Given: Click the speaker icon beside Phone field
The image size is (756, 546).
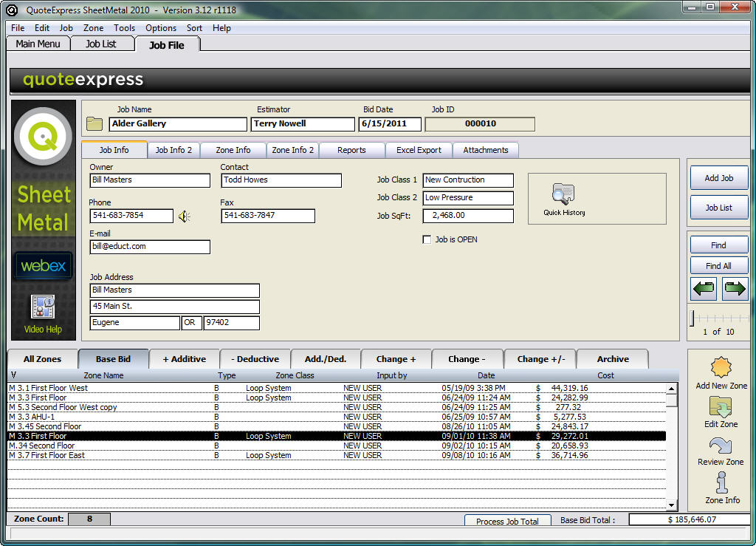Looking at the screenshot, I should tap(184, 216).
